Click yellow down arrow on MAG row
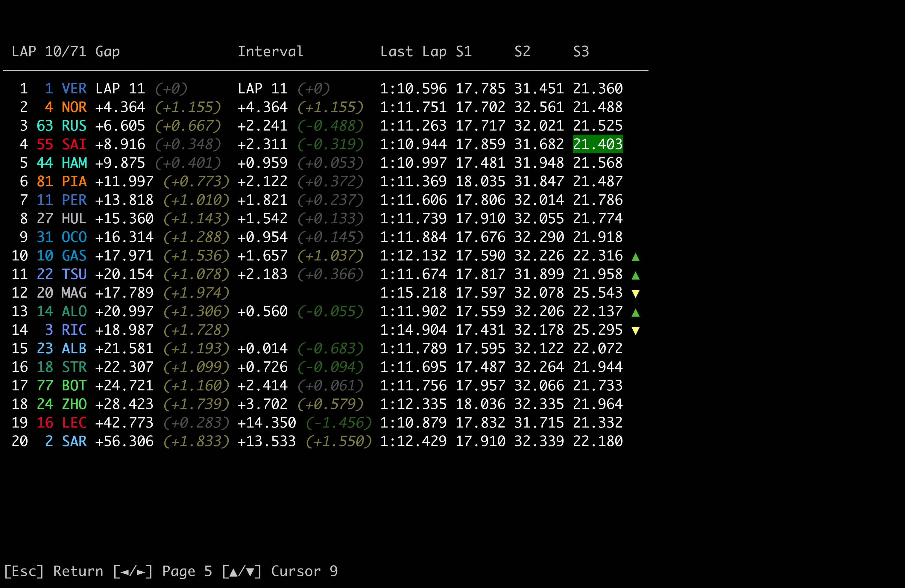The width and height of the screenshot is (905, 588). point(635,294)
